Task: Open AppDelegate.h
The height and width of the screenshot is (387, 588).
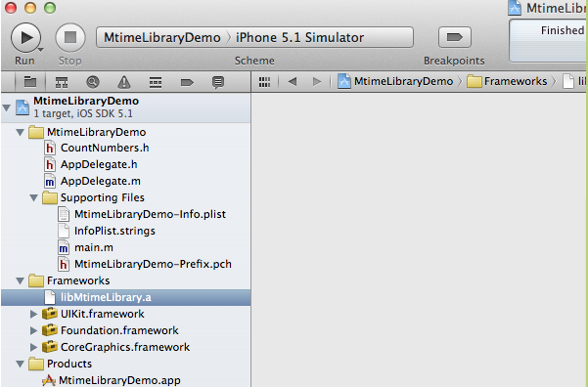Action: pyautogui.click(x=99, y=164)
